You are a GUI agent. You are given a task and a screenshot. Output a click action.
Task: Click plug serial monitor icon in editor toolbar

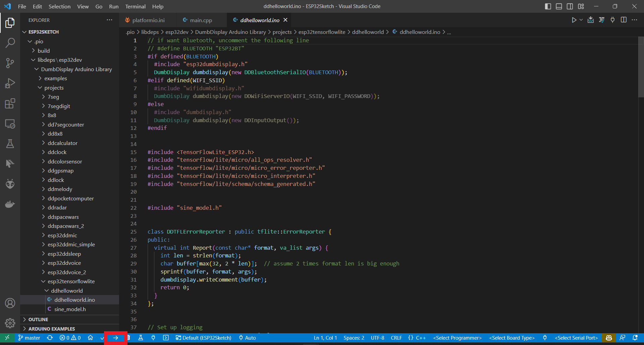point(612,20)
